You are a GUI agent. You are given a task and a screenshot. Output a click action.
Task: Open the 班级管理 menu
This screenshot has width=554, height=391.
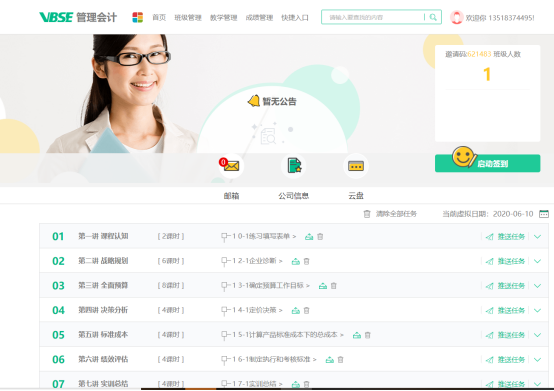(x=188, y=18)
